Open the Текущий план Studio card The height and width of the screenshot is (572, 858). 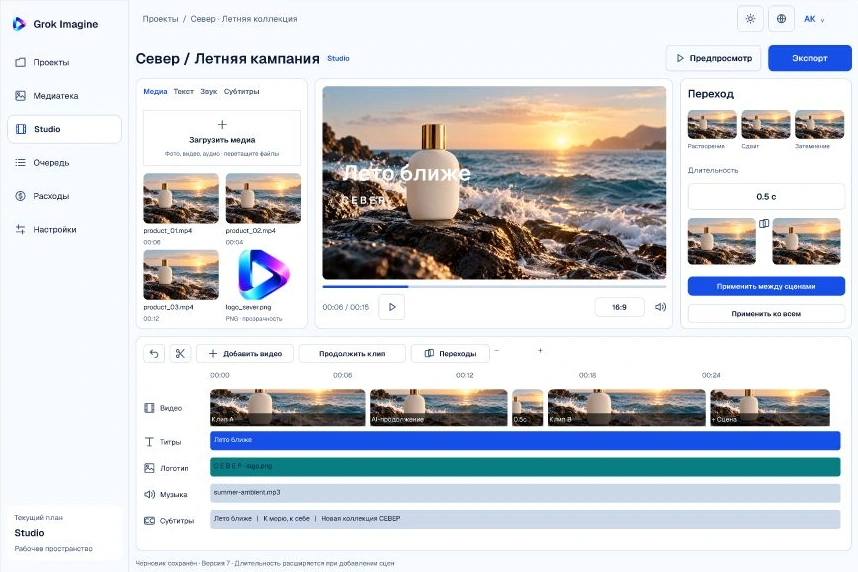tap(64, 533)
